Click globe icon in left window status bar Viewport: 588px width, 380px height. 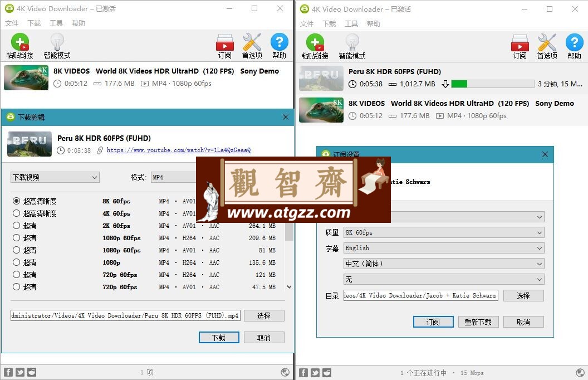tap(285, 372)
